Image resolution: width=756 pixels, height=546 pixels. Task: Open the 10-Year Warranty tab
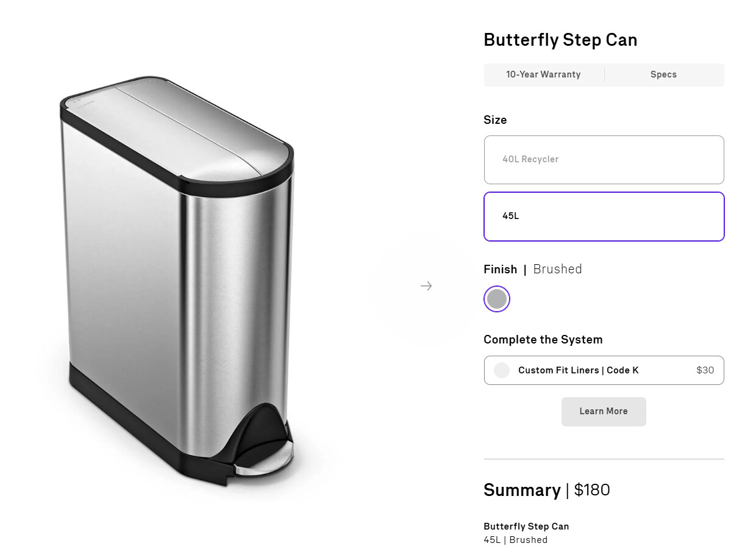[543, 74]
